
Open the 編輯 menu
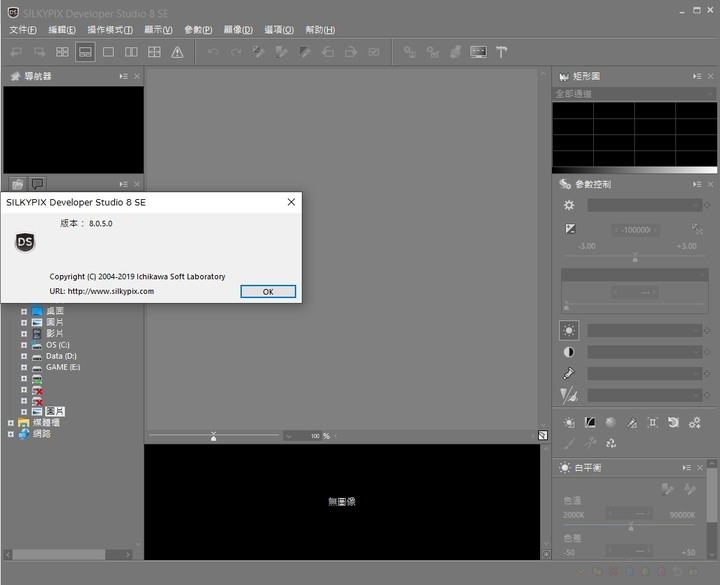(x=62, y=30)
